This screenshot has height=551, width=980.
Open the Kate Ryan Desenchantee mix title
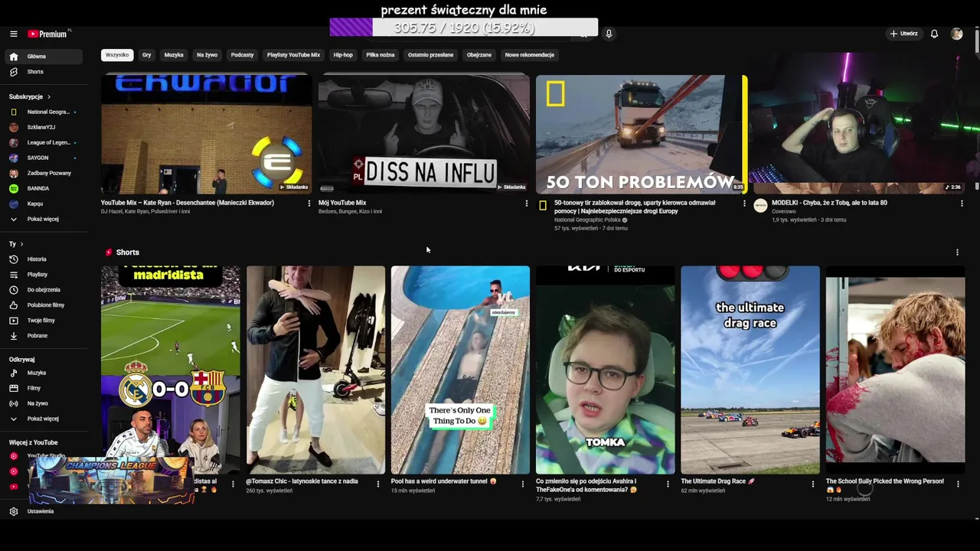coord(188,203)
